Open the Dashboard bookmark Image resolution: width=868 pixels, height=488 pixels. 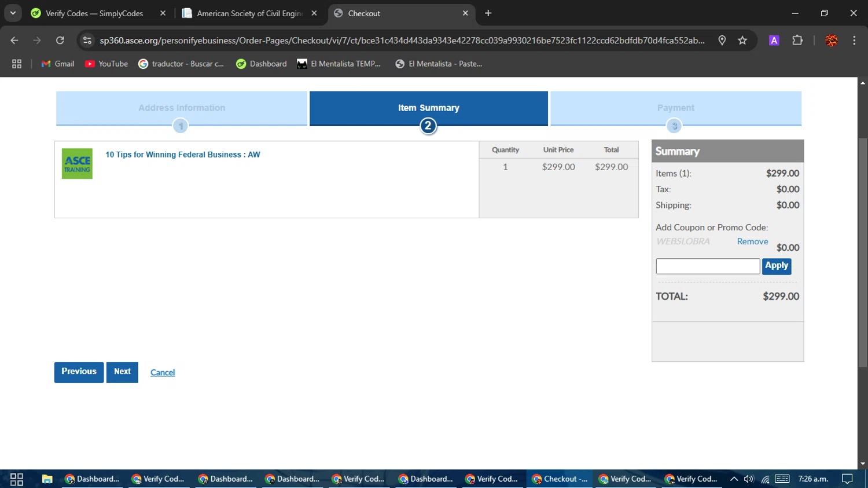point(262,64)
